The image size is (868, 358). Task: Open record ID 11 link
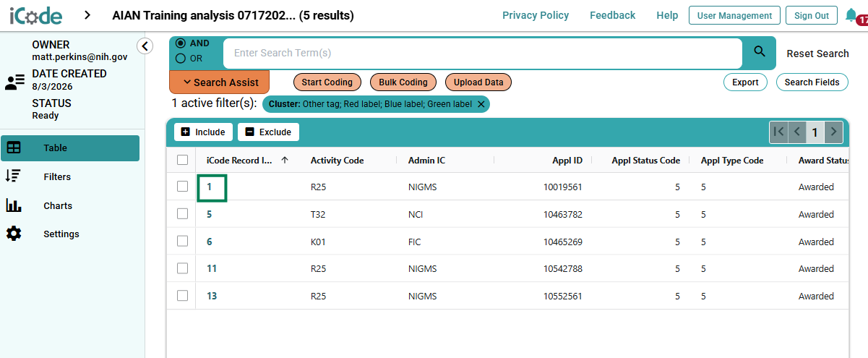click(x=212, y=268)
